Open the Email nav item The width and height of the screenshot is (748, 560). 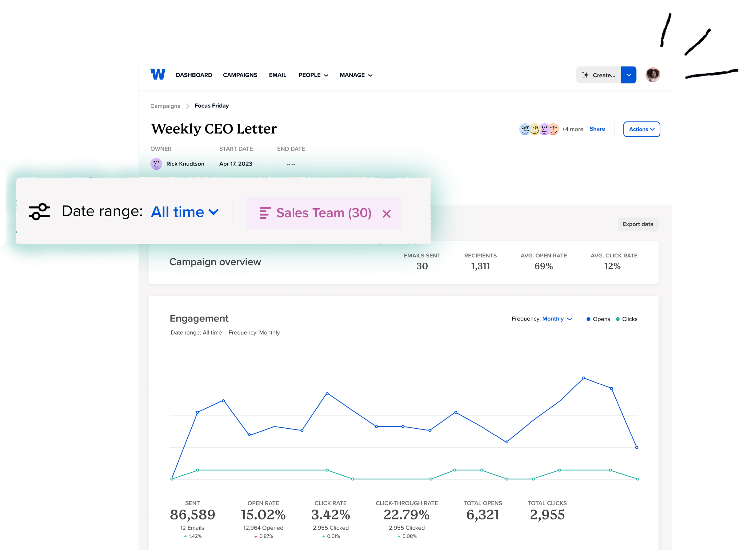(x=277, y=75)
